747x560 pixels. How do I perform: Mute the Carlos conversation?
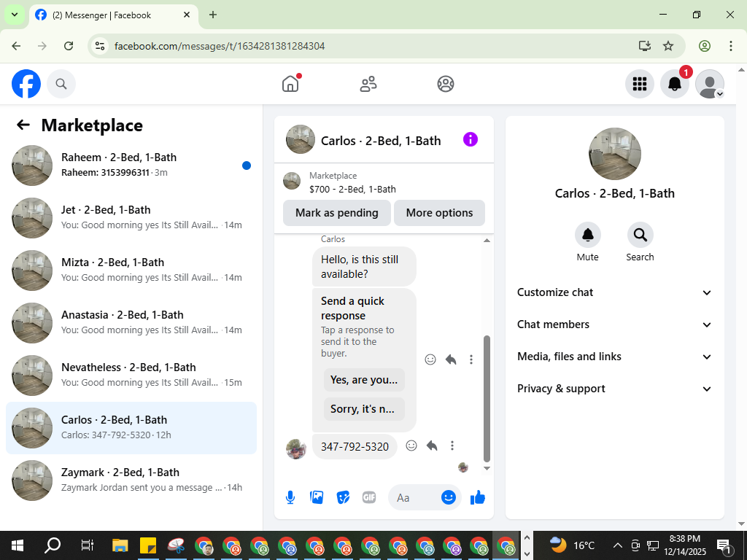coord(587,235)
